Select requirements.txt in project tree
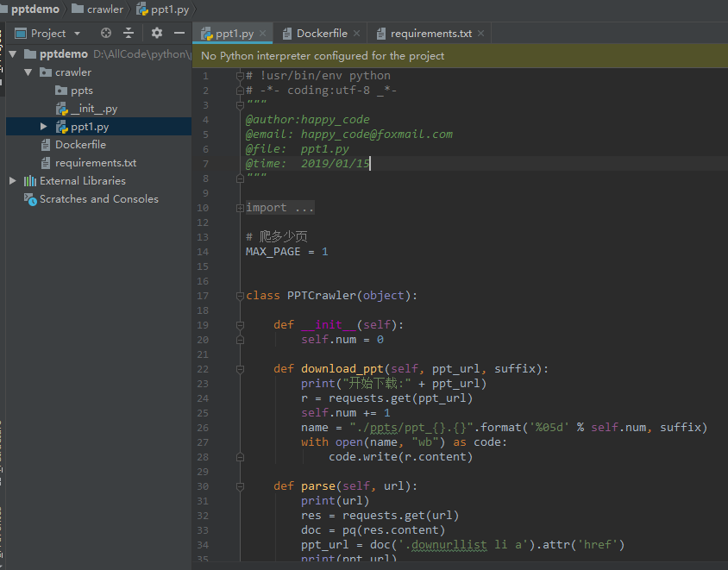Image resolution: width=728 pixels, height=570 pixels. (x=96, y=163)
